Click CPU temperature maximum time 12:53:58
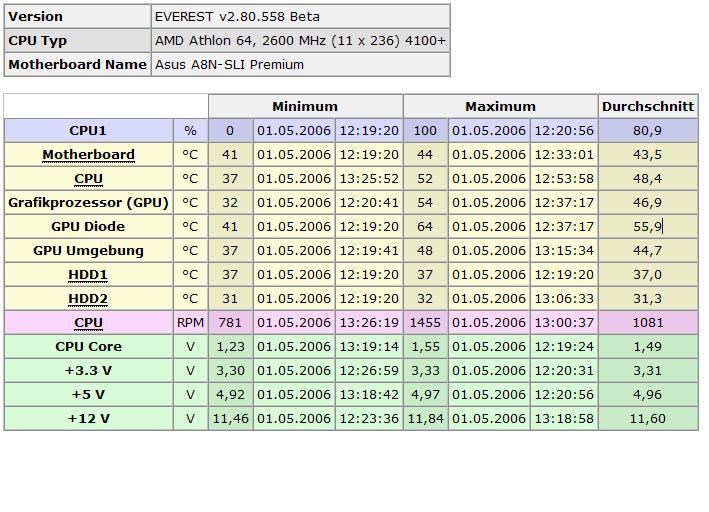Screen dimensions: 709x512 coord(564,179)
